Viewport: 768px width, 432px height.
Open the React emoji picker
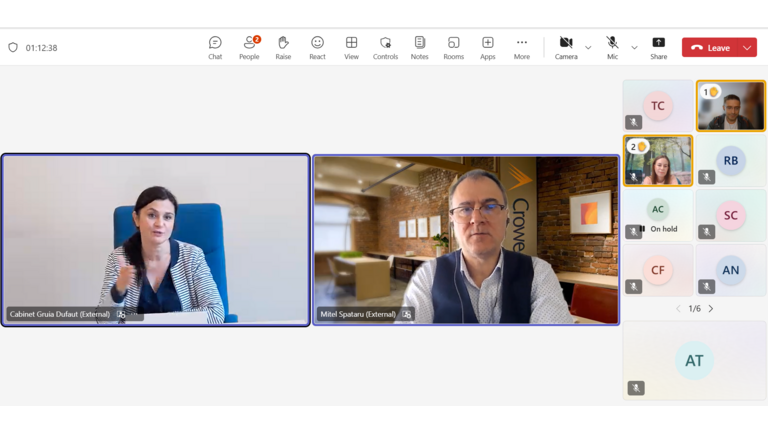(x=317, y=47)
